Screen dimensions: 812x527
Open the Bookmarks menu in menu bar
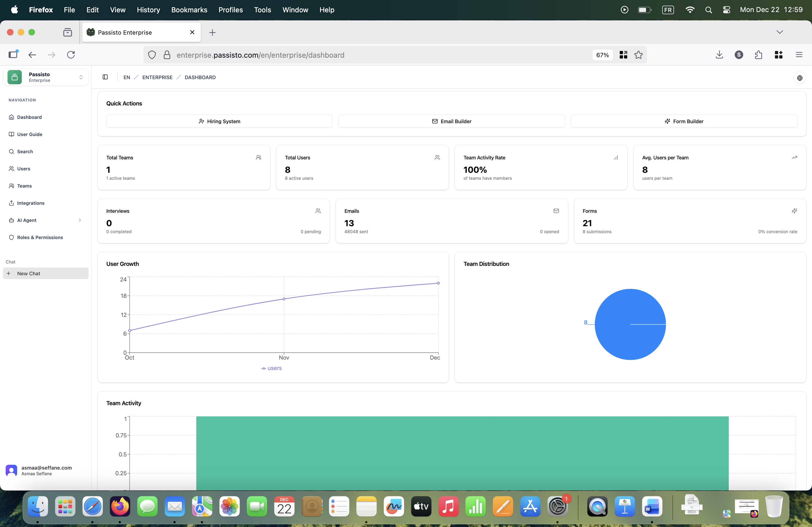point(189,10)
